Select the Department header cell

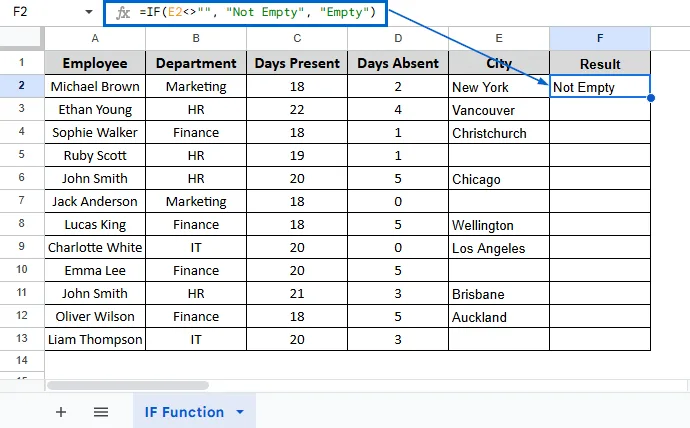196,63
